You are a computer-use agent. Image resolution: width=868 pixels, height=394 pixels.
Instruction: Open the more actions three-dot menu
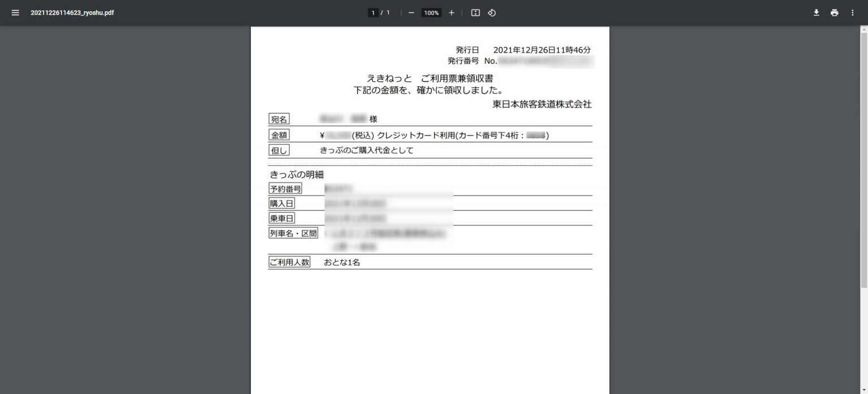[853, 12]
